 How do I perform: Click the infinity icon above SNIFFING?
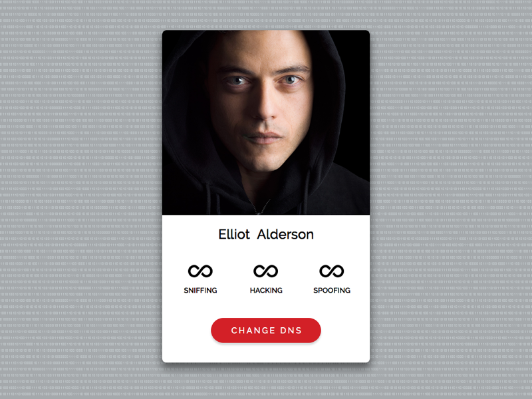200,271
